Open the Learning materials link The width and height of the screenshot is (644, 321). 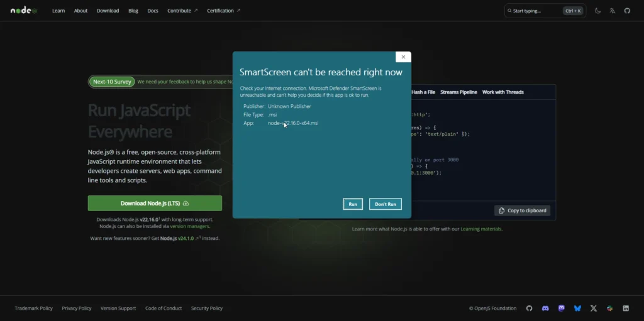pos(480,229)
